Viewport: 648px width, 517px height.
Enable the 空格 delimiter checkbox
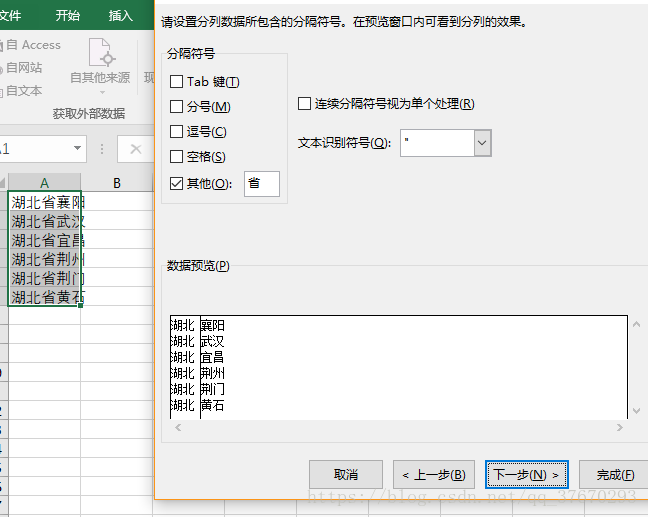pos(176,157)
